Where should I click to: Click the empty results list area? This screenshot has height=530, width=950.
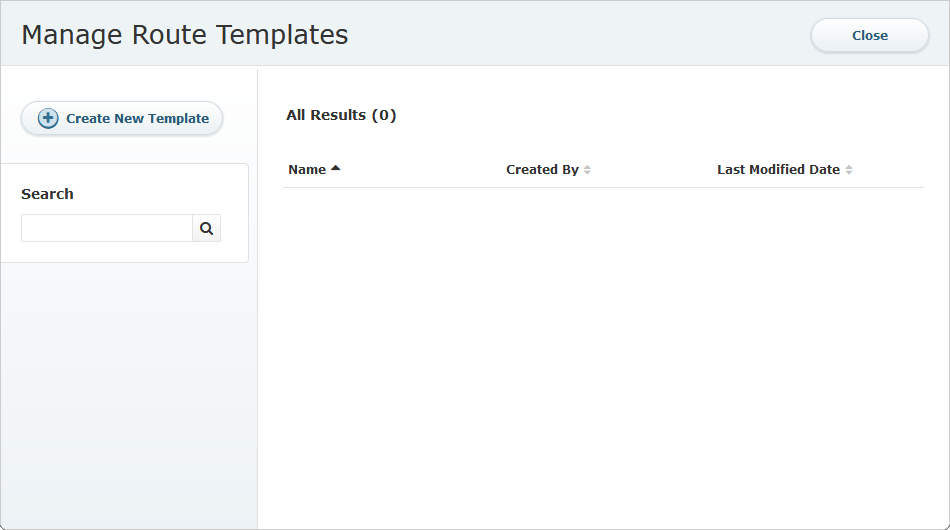pyautogui.click(x=603, y=357)
